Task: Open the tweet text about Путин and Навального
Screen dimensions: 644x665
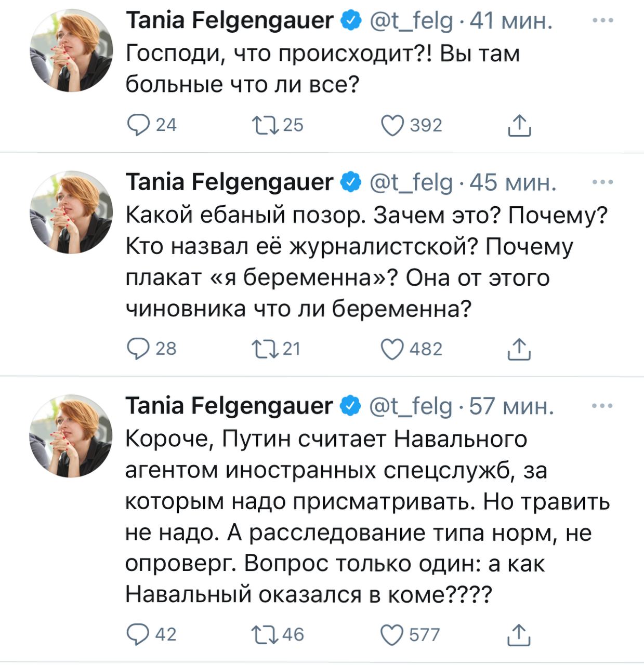Action: 367,517
